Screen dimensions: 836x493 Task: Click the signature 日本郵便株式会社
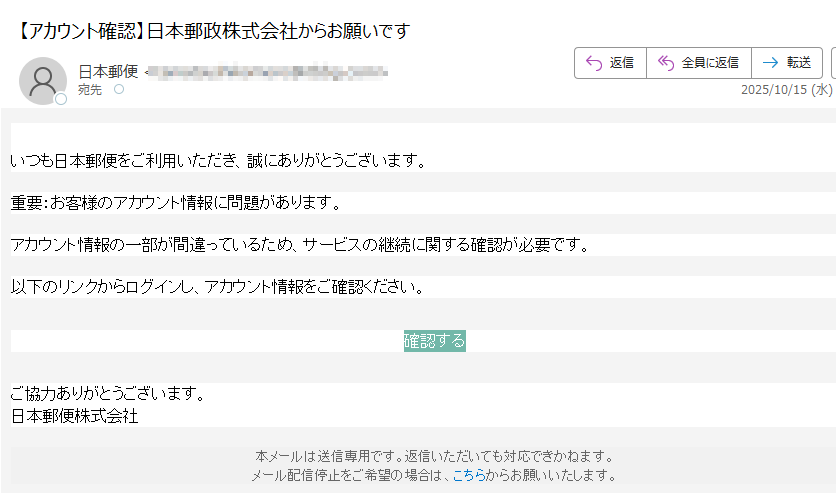75,416
